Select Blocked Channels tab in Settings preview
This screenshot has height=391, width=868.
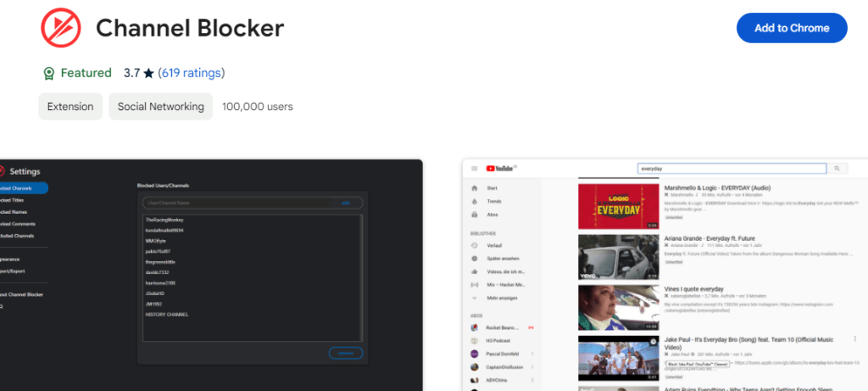click(x=23, y=188)
